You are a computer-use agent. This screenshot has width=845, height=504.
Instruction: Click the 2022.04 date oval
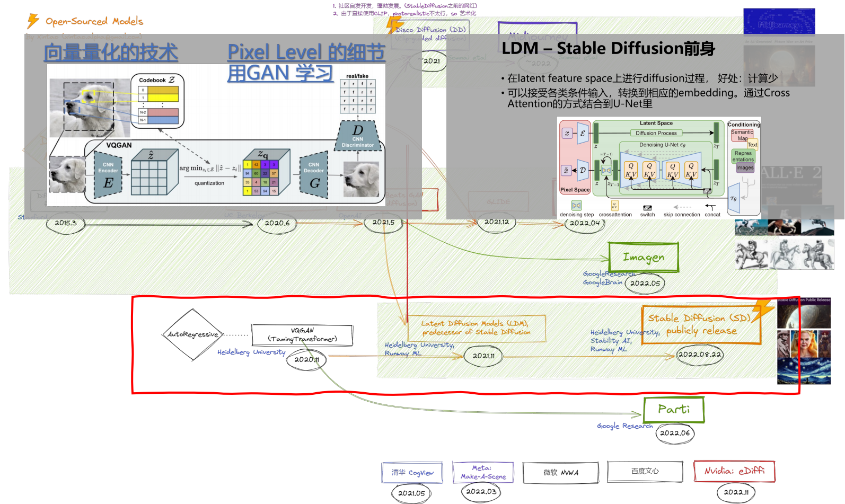click(585, 223)
